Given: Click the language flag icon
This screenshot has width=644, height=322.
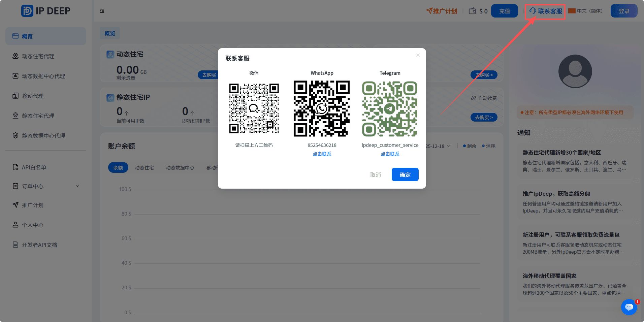Looking at the screenshot, I should (x=572, y=11).
